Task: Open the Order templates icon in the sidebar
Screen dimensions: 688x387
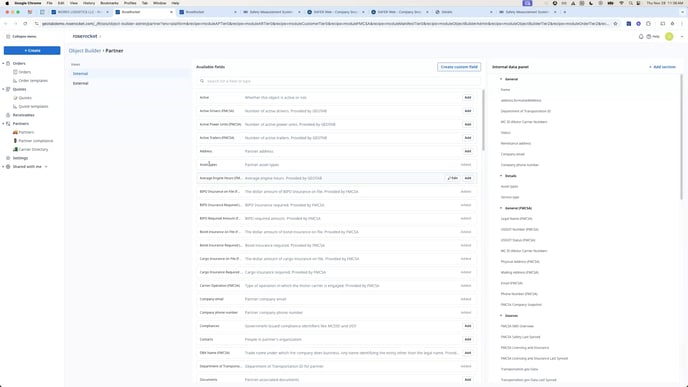Action: pyautogui.click(x=15, y=81)
